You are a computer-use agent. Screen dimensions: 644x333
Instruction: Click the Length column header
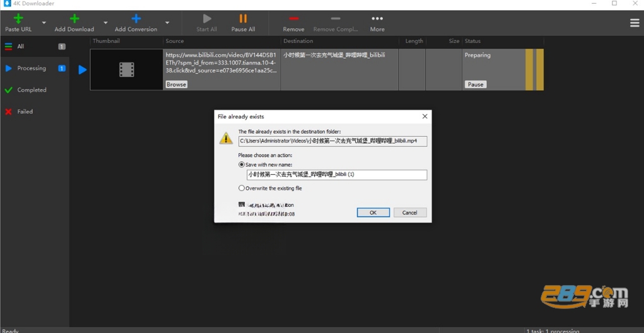pyautogui.click(x=414, y=41)
